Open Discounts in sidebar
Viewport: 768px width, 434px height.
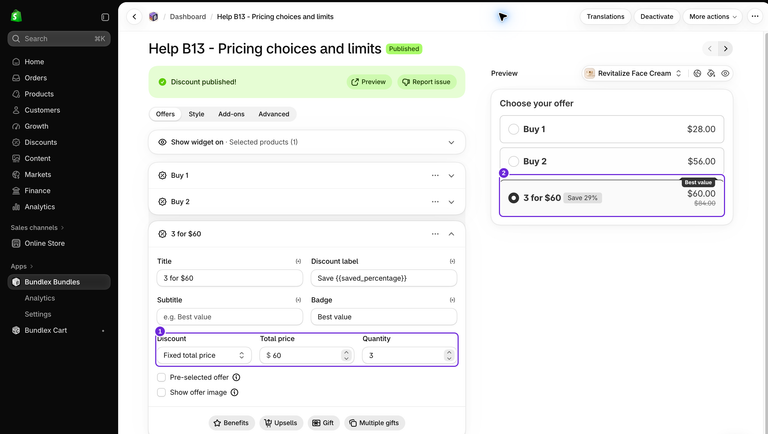point(41,143)
